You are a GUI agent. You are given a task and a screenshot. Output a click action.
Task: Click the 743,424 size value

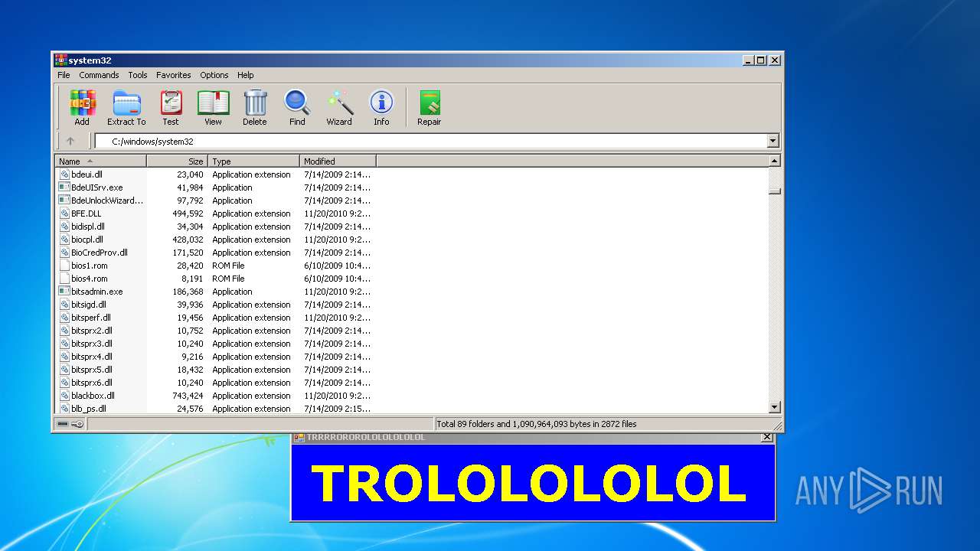pyautogui.click(x=188, y=396)
